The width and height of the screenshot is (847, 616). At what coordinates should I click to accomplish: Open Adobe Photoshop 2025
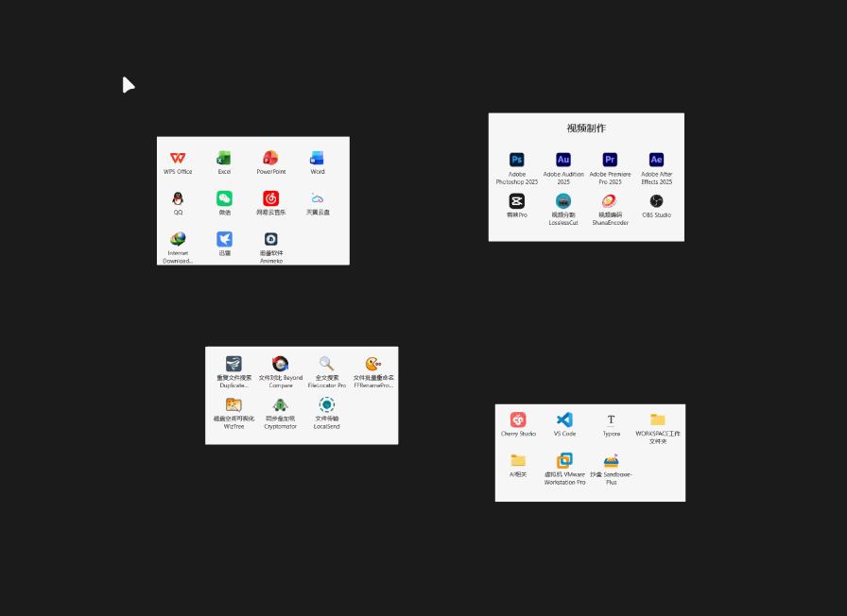(x=517, y=160)
